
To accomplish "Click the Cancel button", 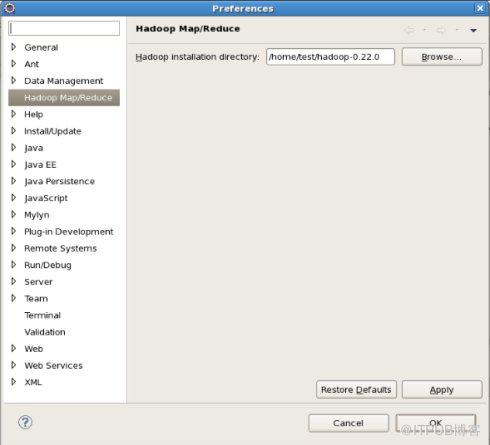I will pyautogui.click(x=348, y=423).
